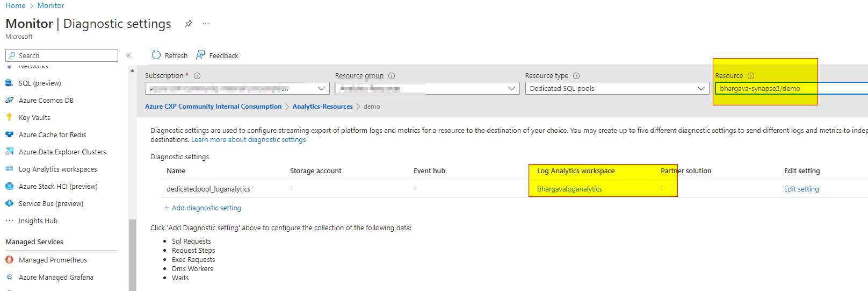This screenshot has width=868, height=291.
Task: Collapse the sidebar with double chevron icon
Action: [x=128, y=55]
